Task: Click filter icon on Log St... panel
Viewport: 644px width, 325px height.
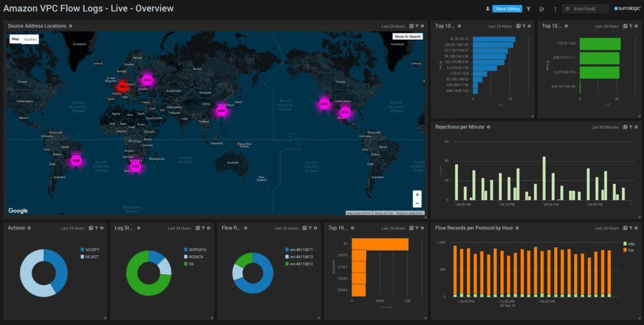Action: [x=203, y=228]
